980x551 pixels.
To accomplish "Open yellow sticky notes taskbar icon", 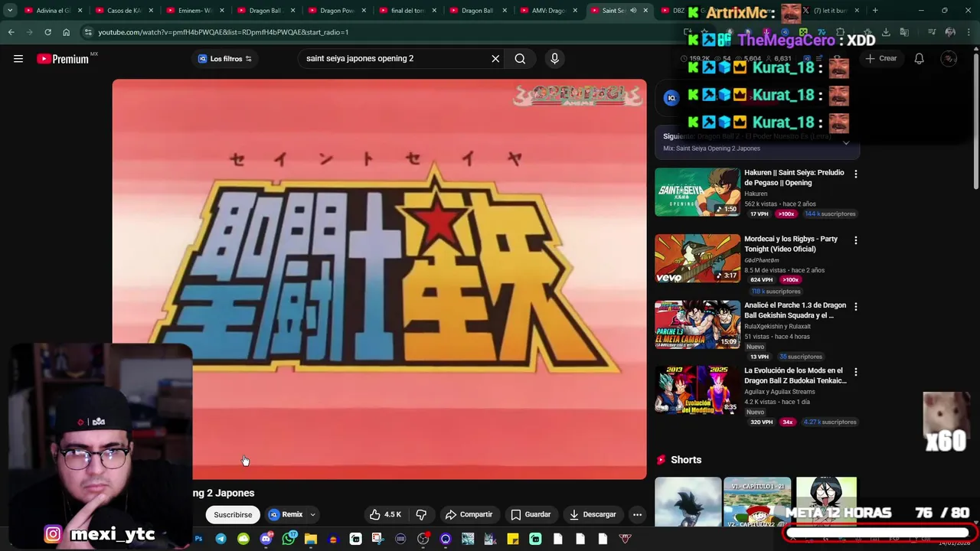I will tap(513, 540).
